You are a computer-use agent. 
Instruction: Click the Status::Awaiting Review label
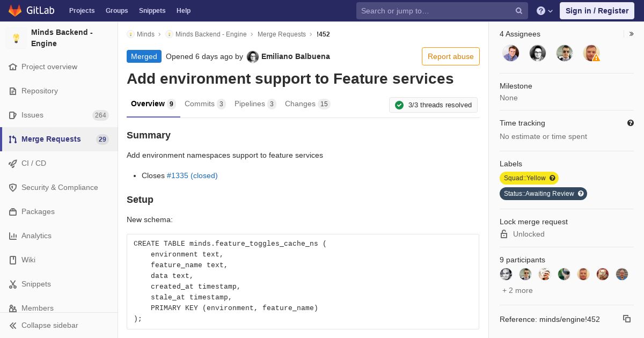(x=538, y=194)
